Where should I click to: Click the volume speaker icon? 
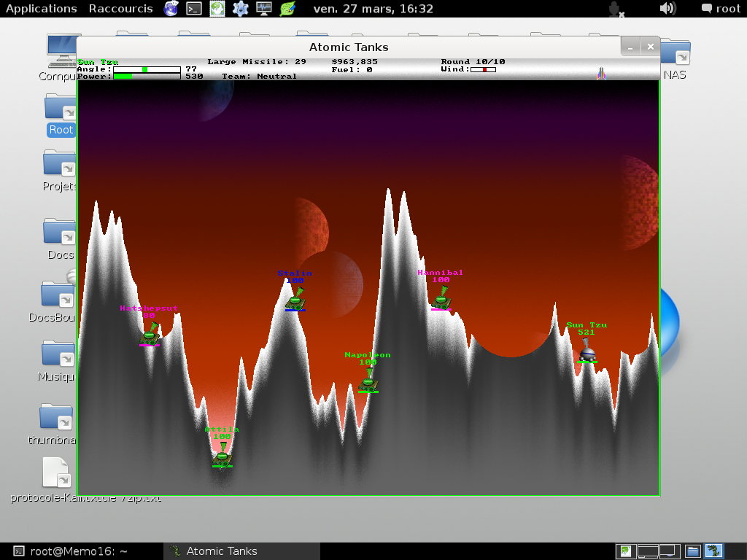pos(667,8)
